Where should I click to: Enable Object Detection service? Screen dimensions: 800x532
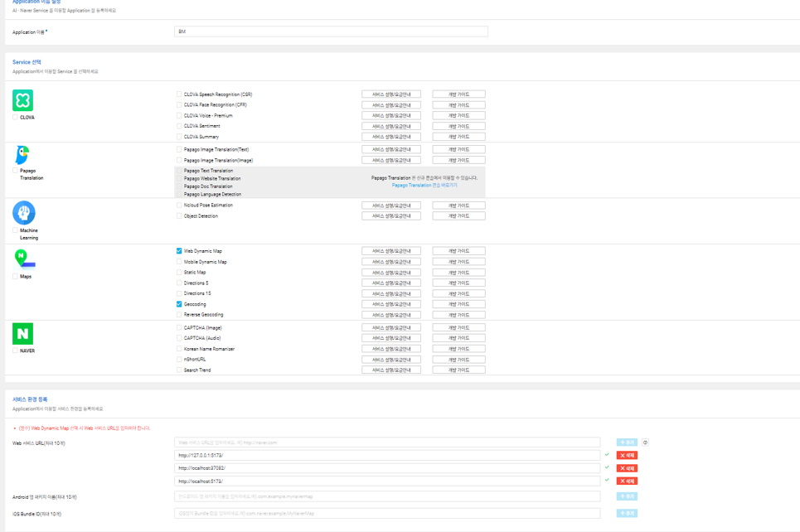pos(179,215)
